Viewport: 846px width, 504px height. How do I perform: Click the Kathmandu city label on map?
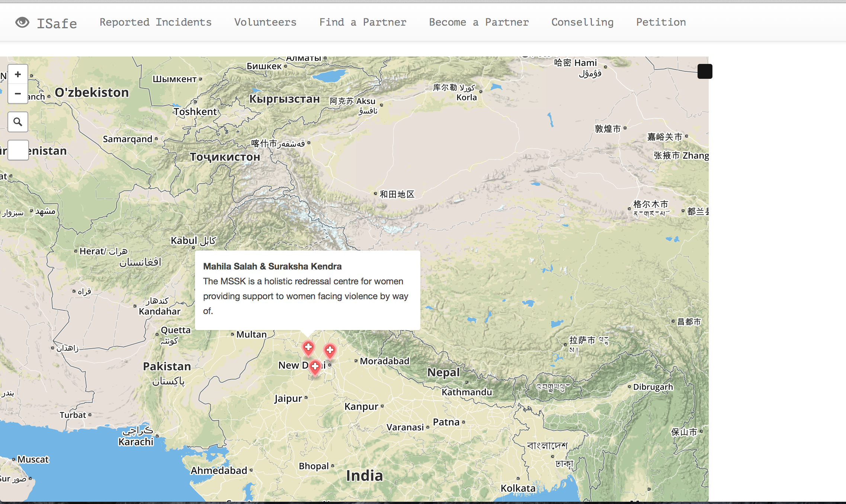(x=467, y=392)
